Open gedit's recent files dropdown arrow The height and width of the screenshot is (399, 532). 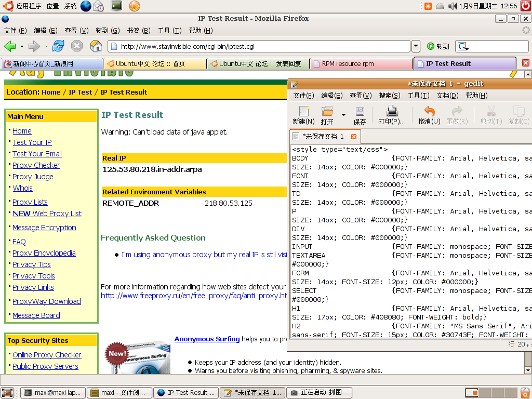[343, 115]
